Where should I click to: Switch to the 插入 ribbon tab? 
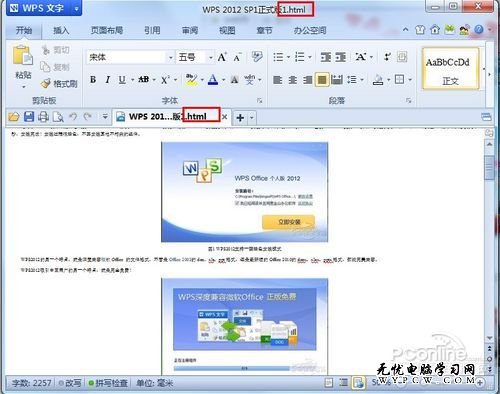pyautogui.click(x=61, y=30)
